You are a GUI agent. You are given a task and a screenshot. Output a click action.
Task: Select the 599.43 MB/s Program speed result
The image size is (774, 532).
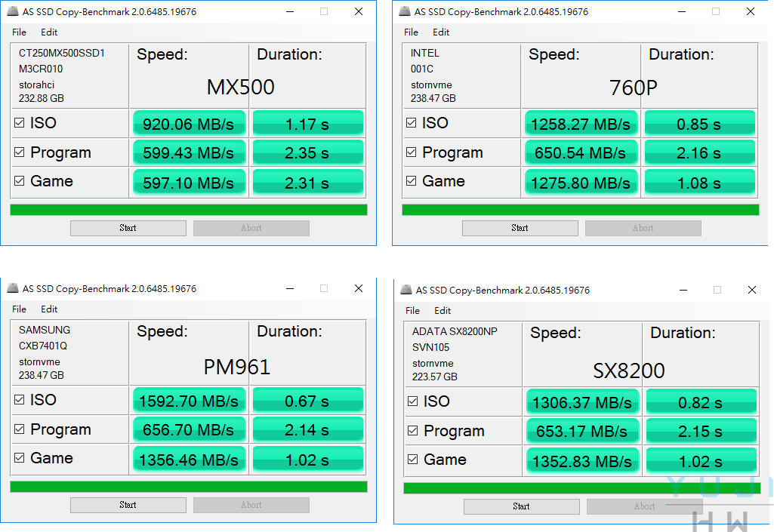(x=189, y=152)
